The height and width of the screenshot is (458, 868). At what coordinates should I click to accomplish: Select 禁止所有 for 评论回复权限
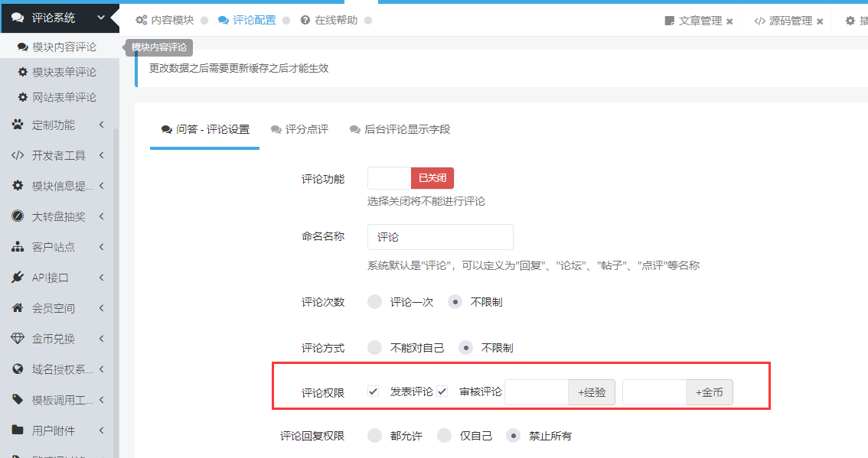pyautogui.click(x=514, y=435)
